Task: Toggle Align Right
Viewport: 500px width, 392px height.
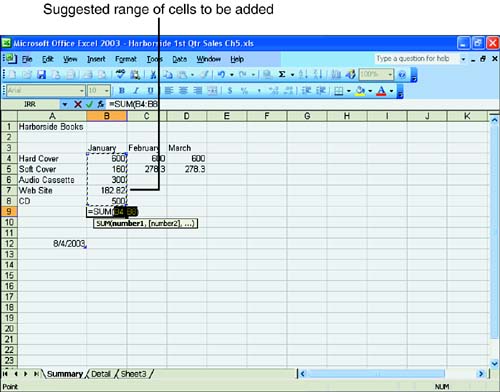Action: click(198, 91)
